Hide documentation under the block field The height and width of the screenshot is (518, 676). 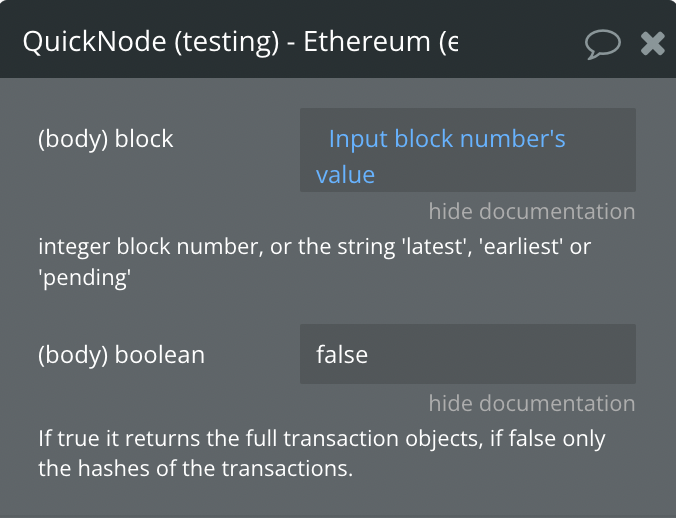[532, 212]
